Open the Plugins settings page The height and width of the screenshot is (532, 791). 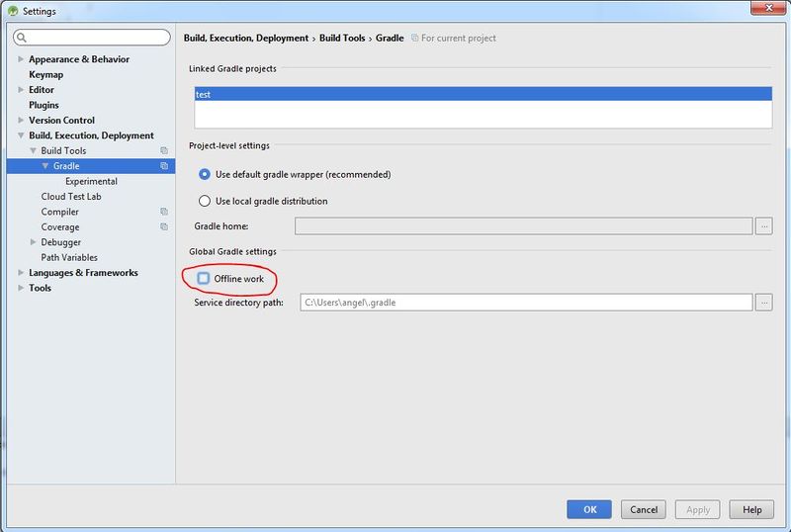[44, 105]
